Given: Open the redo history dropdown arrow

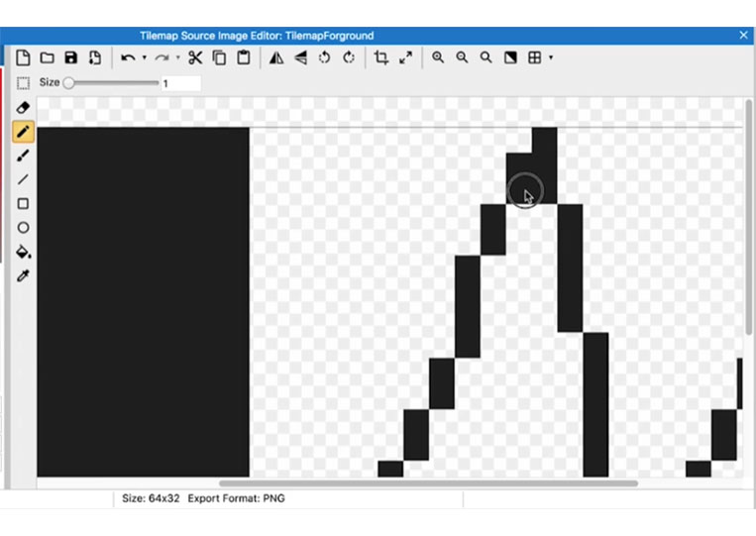Looking at the screenshot, I should (x=178, y=57).
